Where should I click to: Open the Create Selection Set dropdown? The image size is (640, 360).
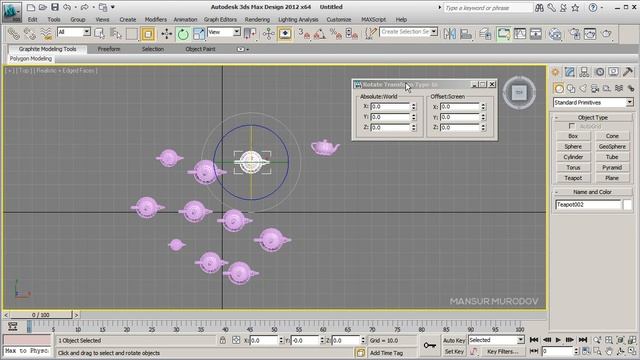pyautogui.click(x=409, y=31)
